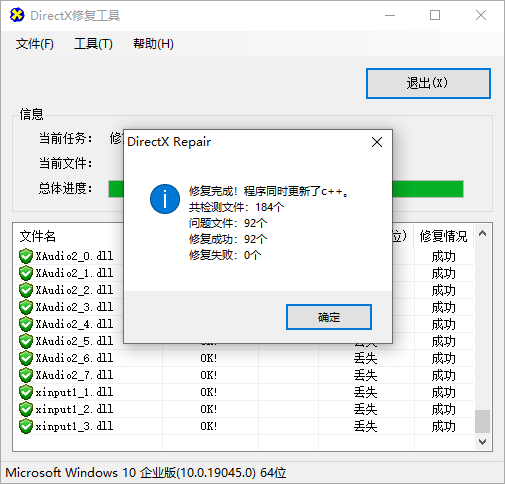Select the XAudio2_0.dll file name

[74, 256]
